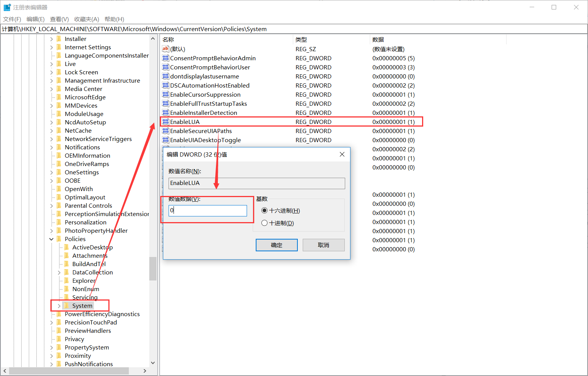The width and height of the screenshot is (588, 376).
Task: Expand the System tree node
Action: coord(59,305)
